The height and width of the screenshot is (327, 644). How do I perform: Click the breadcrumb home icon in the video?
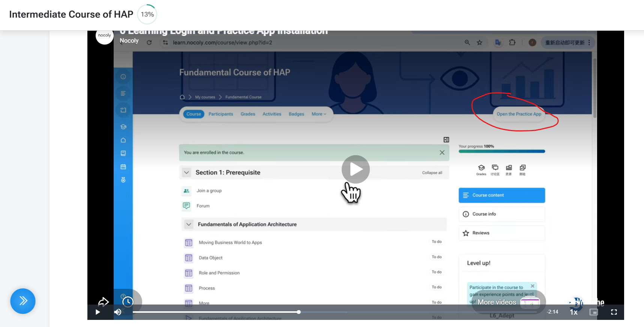click(x=182, y=97)
